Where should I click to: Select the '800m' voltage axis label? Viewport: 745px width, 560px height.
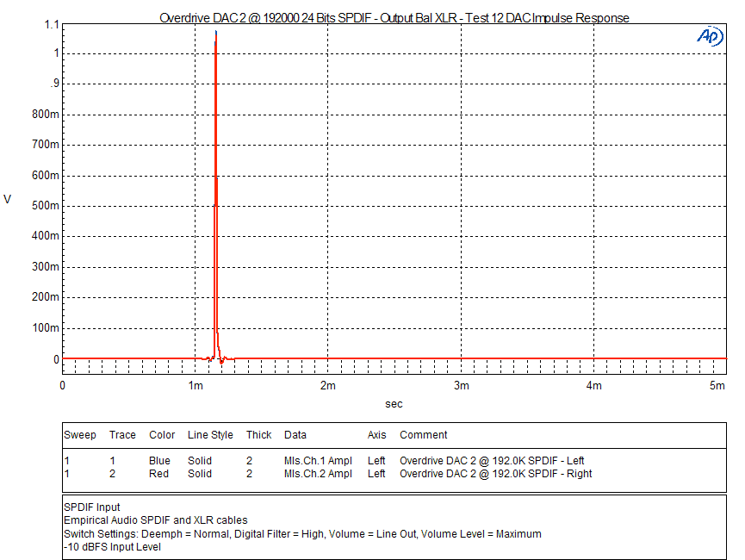[x=46, y=114]
